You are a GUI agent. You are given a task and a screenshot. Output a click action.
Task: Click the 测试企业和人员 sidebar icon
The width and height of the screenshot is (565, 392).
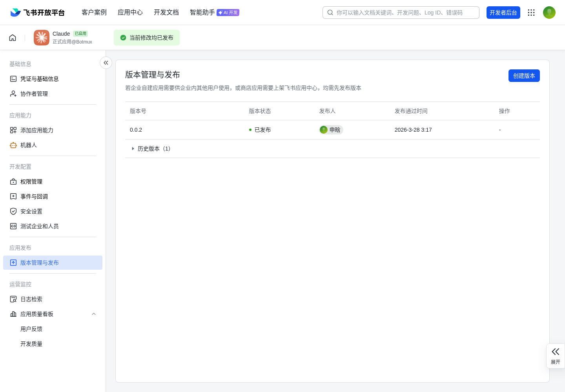pyautogui.click(x=13, y=226)
